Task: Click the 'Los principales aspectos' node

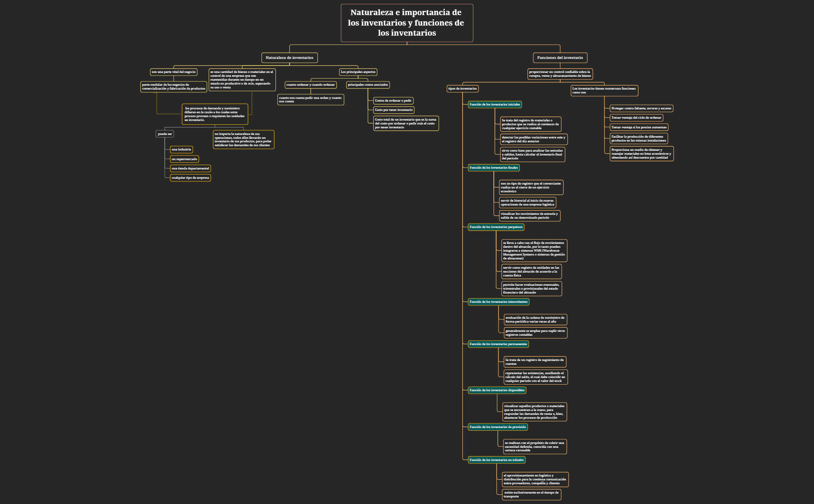Action: click(358, 72)
